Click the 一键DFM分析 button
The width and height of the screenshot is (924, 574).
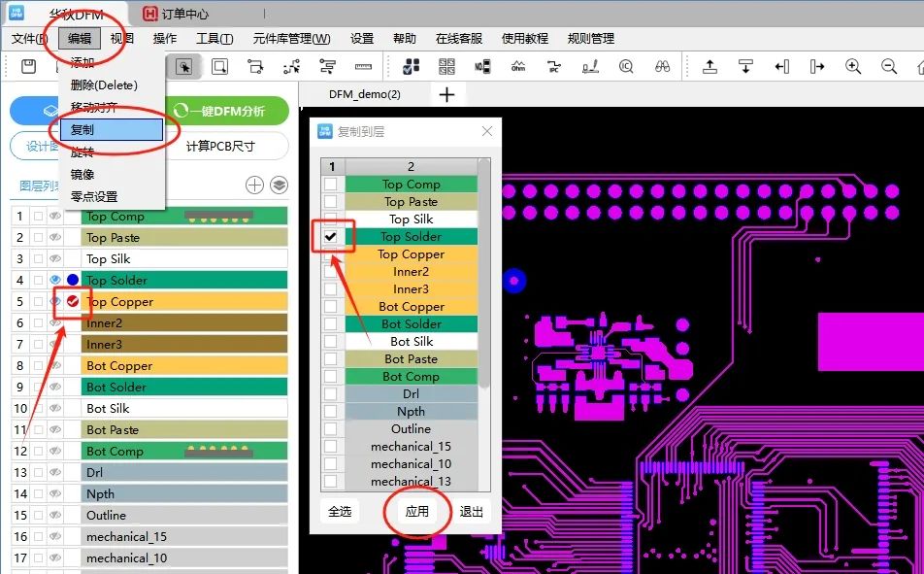pyautogui.click(x=227, y=111)
